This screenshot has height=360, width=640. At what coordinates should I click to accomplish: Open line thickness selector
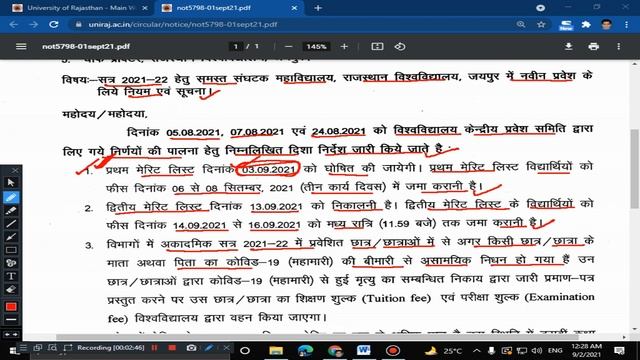pos(11,320)
